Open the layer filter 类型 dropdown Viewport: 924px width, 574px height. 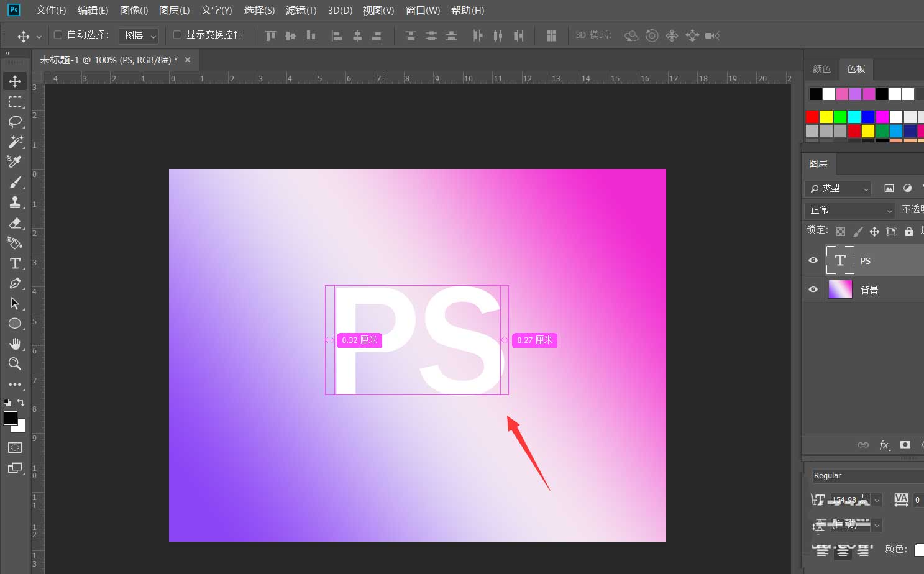(838, 188)
